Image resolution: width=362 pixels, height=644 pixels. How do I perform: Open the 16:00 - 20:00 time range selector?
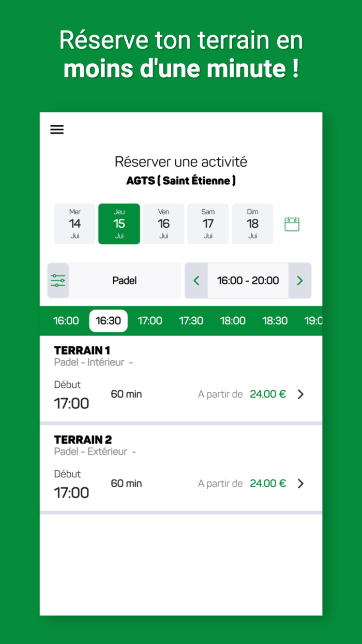coord(248,280)
